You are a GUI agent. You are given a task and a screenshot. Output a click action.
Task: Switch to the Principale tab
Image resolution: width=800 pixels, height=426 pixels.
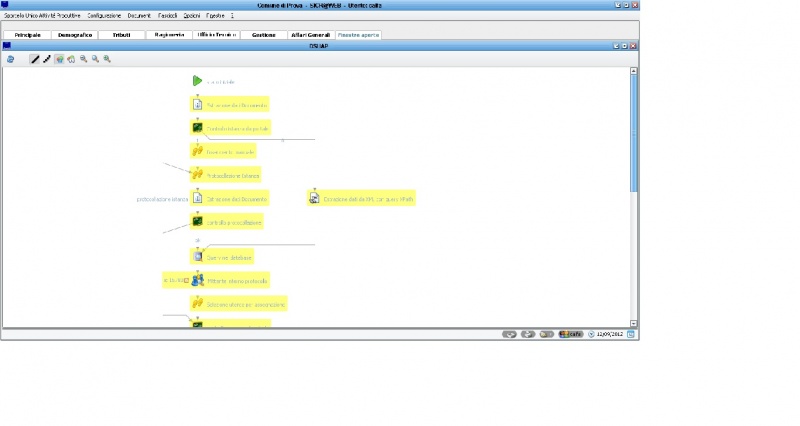(x=28, y=35)
